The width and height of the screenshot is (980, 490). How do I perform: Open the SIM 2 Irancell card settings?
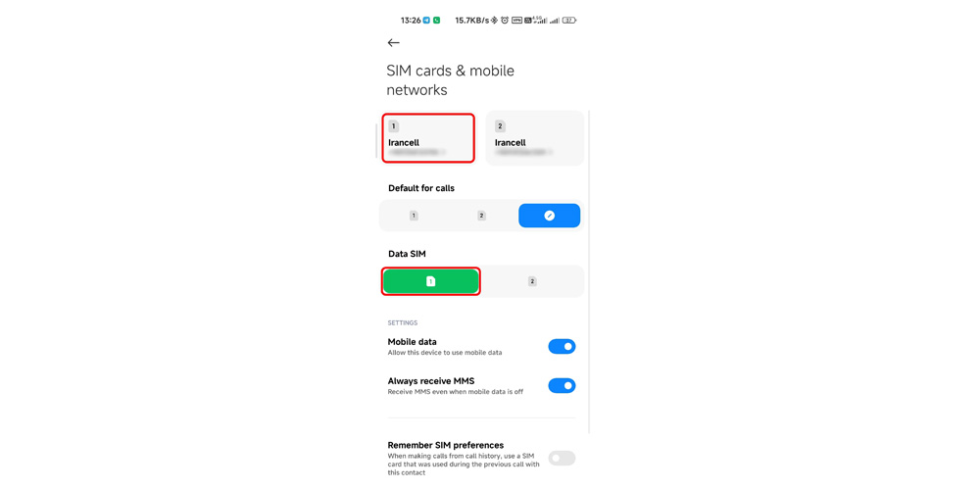[x=534, y=138]
